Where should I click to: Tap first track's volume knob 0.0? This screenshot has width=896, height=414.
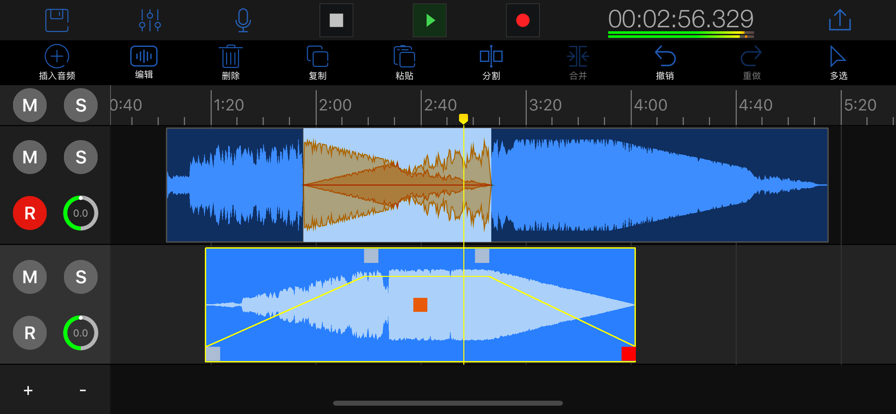pos(81,213)
